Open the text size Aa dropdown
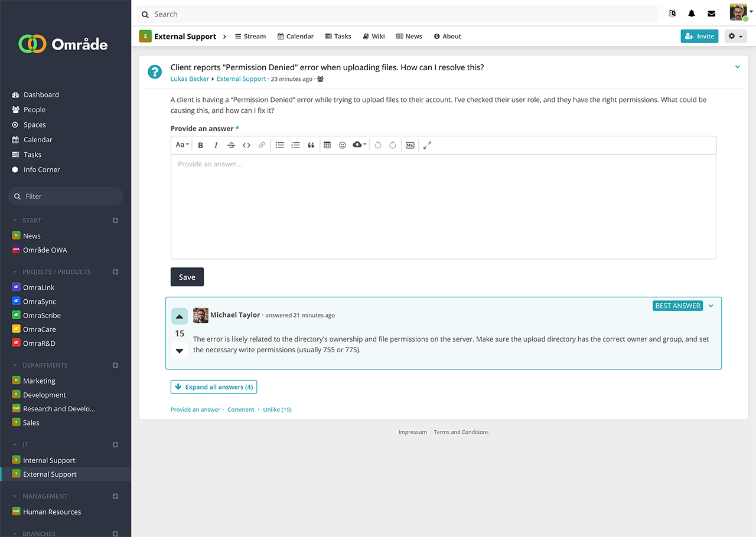Image resolution: width=756 pixels, height=537 pixels. click(183, 145)
